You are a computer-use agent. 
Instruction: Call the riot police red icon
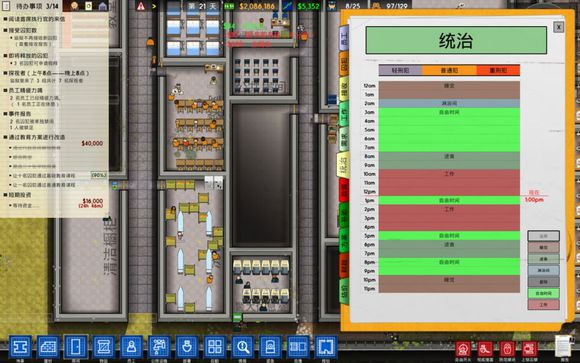tap(485, 349)
